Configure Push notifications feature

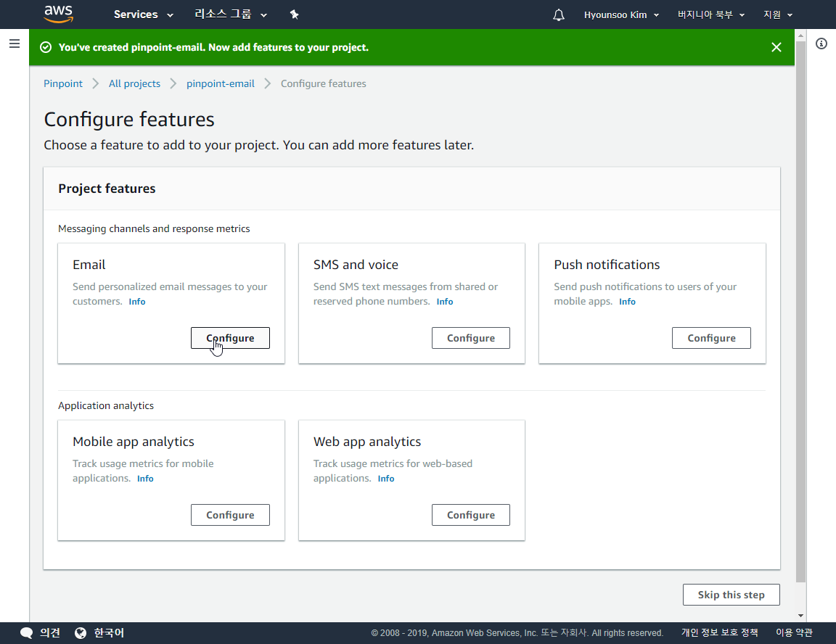(711, 338)
